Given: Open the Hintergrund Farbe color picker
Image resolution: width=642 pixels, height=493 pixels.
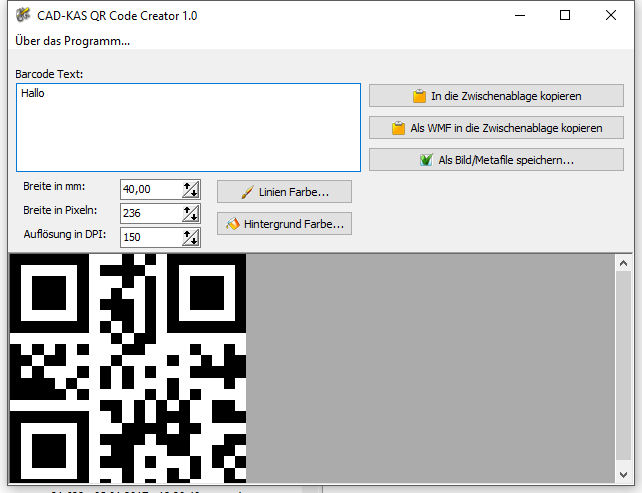Looking at the screenshot, I should 284,224.
